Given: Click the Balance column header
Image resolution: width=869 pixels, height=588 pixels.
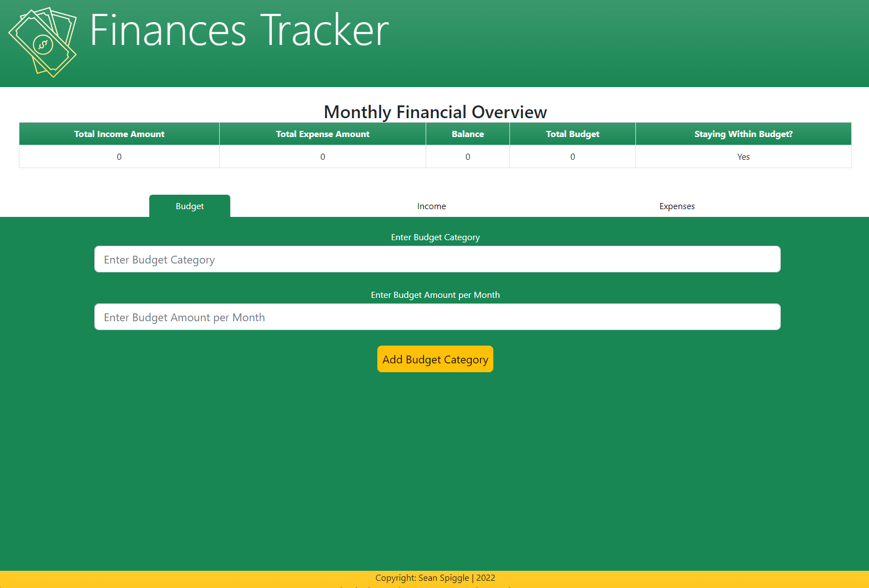Looking at the screenshot, I should 467,134.
